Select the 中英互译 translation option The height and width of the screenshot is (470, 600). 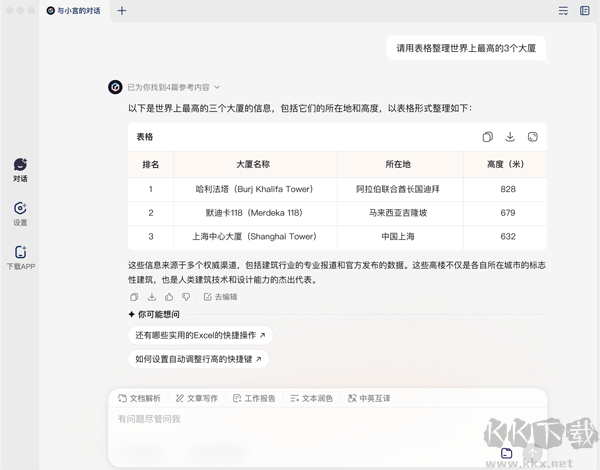pyautogui.click(x=368, y=398)
